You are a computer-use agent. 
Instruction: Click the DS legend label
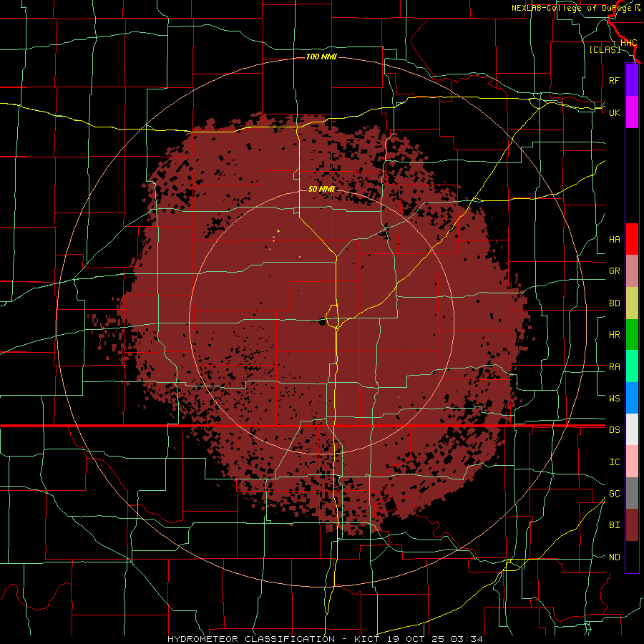click(614, 430)
